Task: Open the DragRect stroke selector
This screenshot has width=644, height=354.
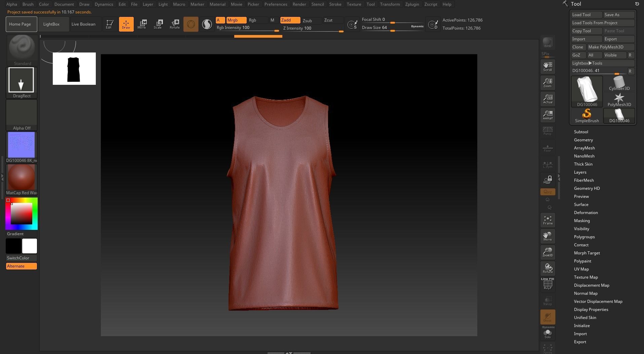Action: point(22,83)
